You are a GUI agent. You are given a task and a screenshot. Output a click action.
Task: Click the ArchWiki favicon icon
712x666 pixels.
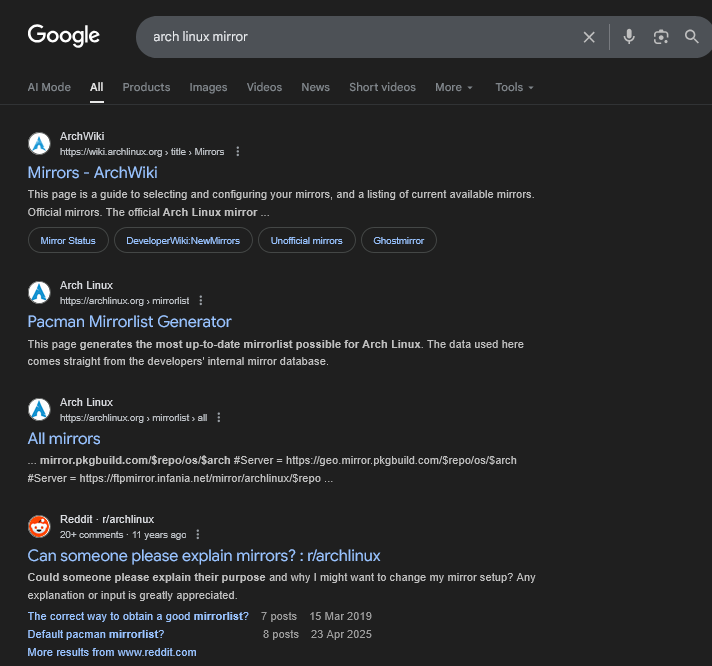[39, 143]
